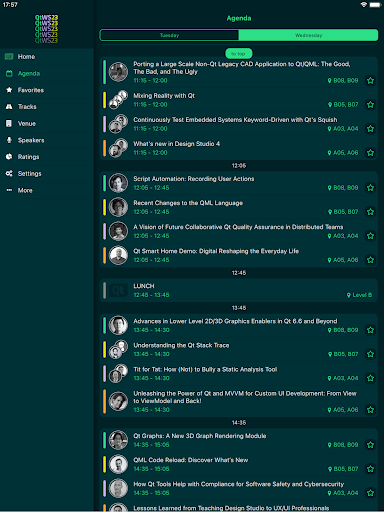Open QML Code Reload: Discover What's New

(239, 464)
